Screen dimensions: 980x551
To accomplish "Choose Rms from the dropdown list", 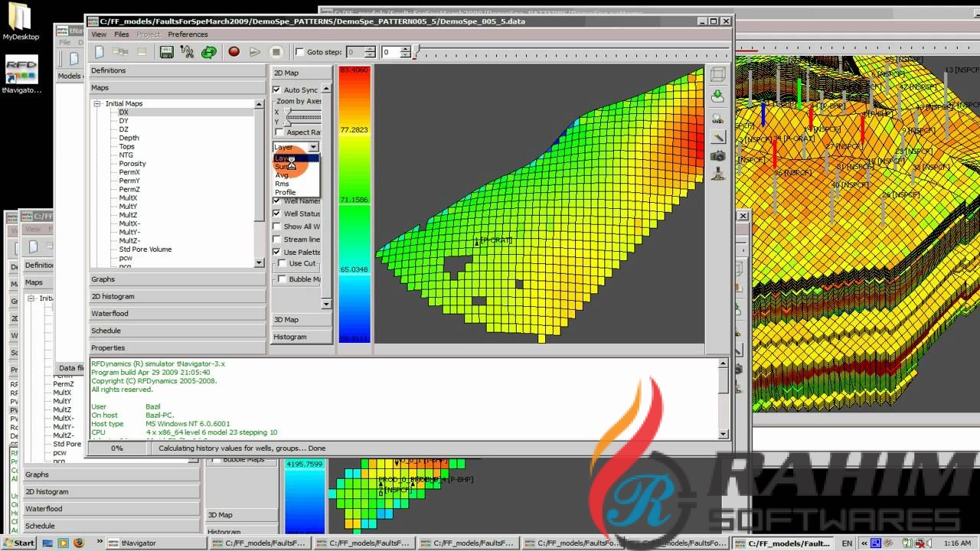I will (x=296, y=184).
